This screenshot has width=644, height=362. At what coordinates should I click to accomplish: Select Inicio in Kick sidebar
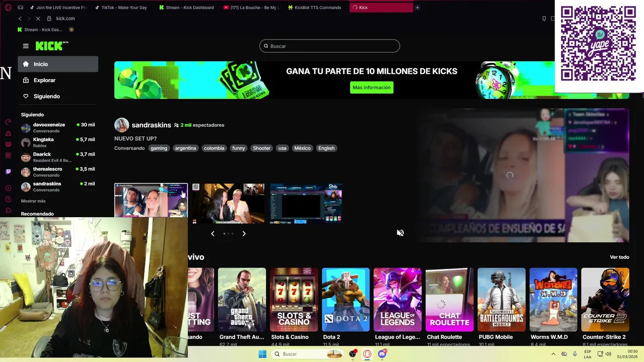click(x=58, y=64)
